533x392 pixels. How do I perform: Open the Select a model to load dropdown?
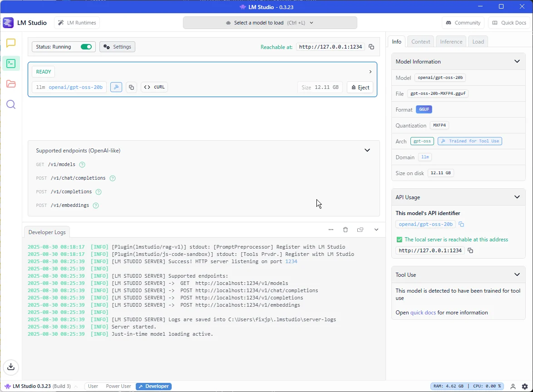click(270, 23)
